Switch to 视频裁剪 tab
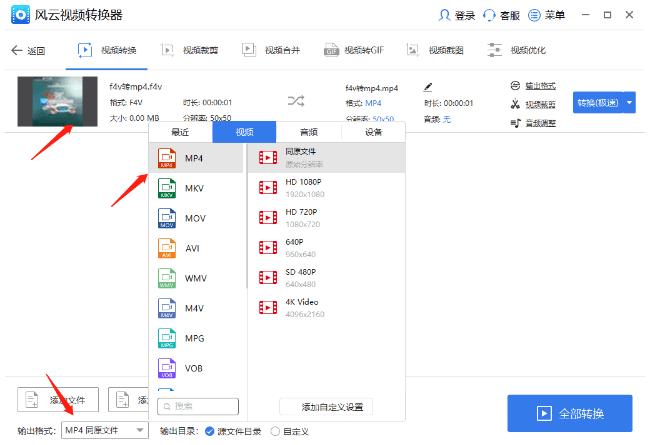Image resolution: width=649 pixels, height=445 pixels. click(189, 50)
